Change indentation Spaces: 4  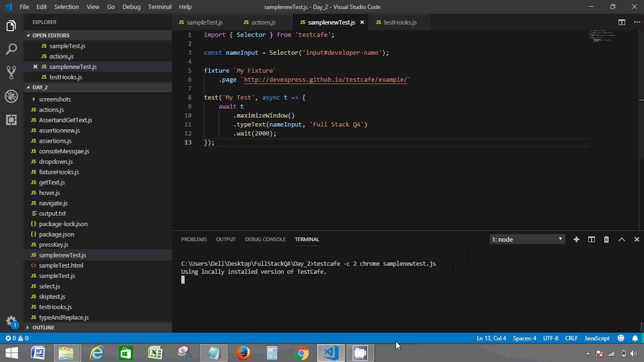524,338
